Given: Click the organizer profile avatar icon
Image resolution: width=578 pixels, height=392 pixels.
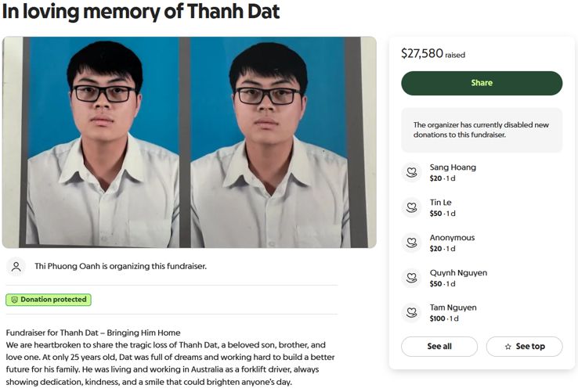Looking at the screenshot, I should [x=16, y=266].
